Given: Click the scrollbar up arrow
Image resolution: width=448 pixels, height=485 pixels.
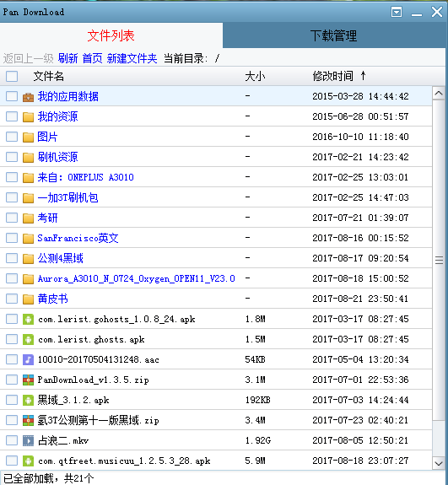Looking at the screenshot, I should click(439, 94).
